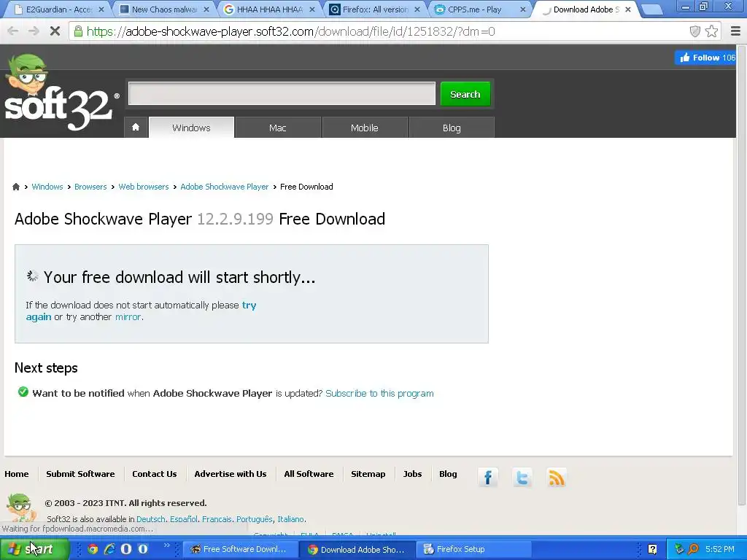Go forward in browser history
747x560 pixels.
pos(34,31)
